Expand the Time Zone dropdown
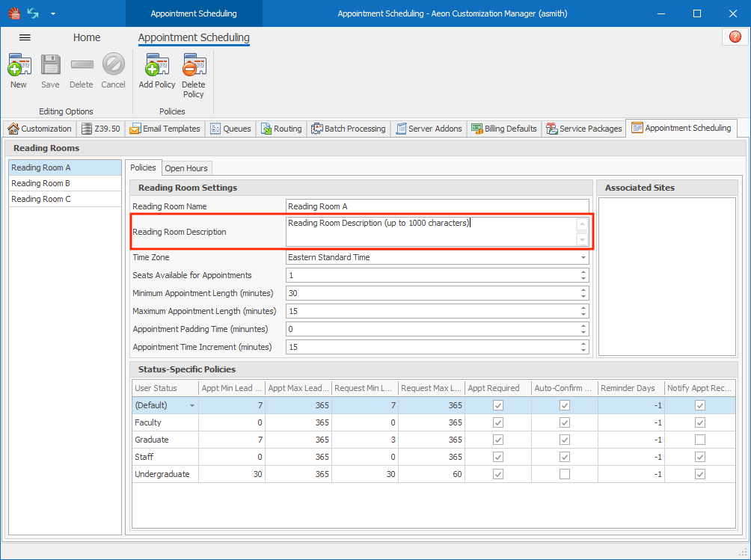The height and width of the screenshot is (560, 751). coord(583,257)
